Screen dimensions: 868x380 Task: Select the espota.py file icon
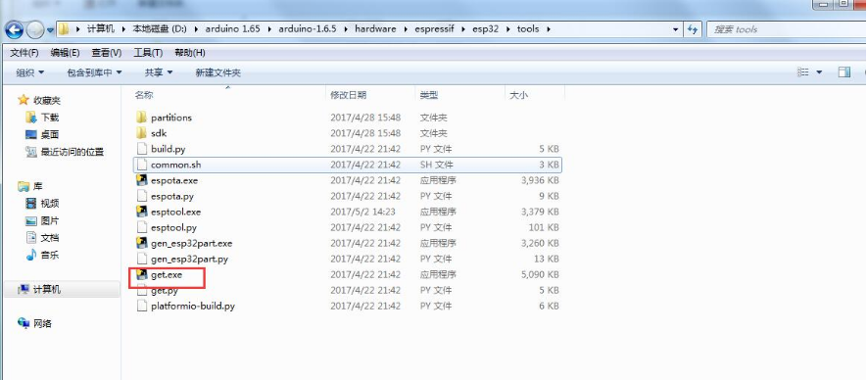click(x=142, y=196)
